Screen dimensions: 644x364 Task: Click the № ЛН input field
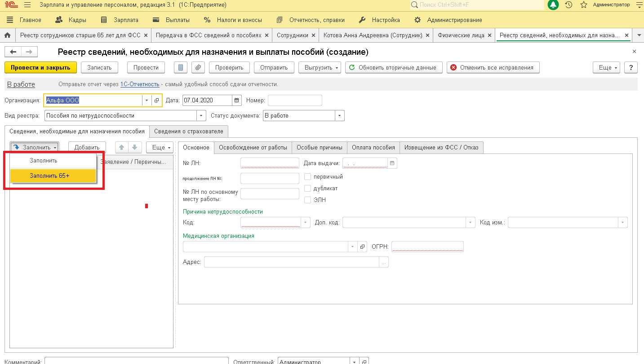pos(270,163)
